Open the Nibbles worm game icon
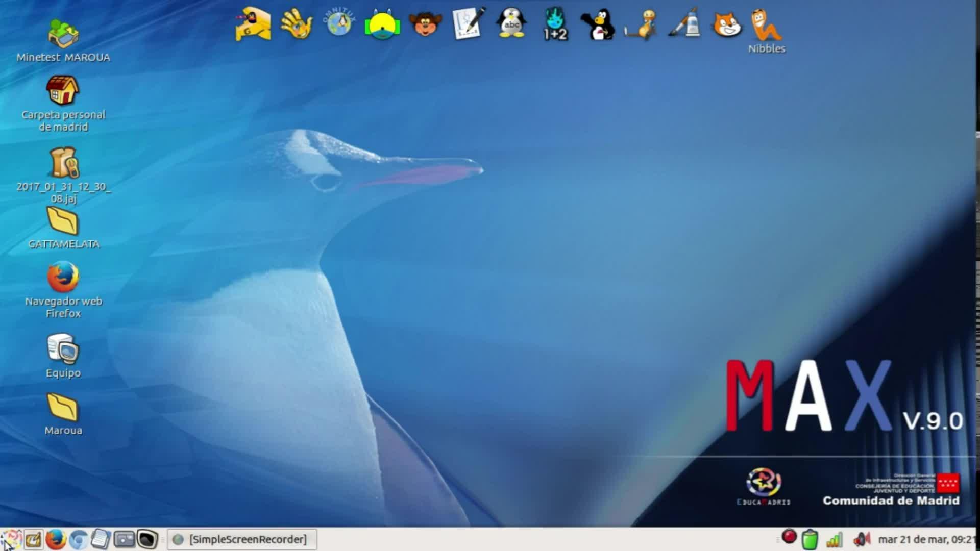Viewport: 980px width, 551px height. point(766,26)
